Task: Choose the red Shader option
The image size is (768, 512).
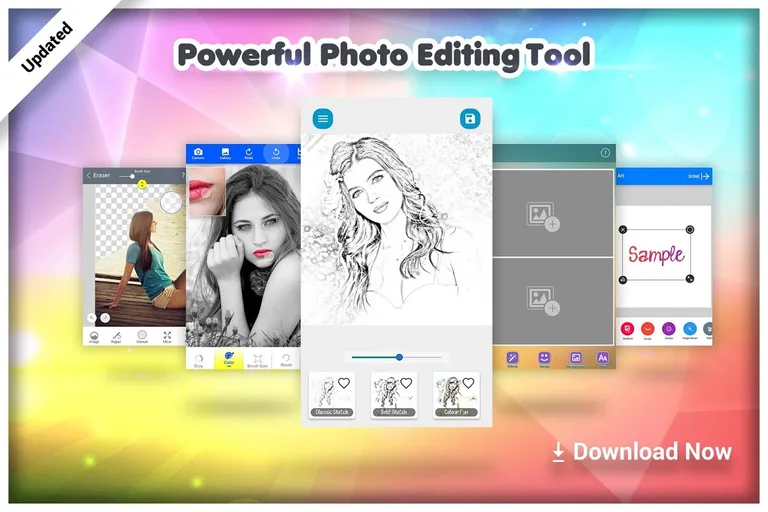Action: (648, 330)
